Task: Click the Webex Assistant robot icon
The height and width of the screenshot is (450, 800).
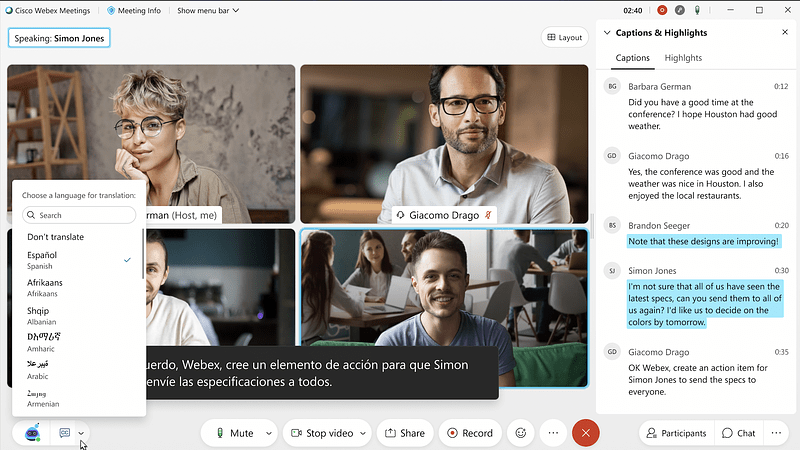Action: (31, 433)
